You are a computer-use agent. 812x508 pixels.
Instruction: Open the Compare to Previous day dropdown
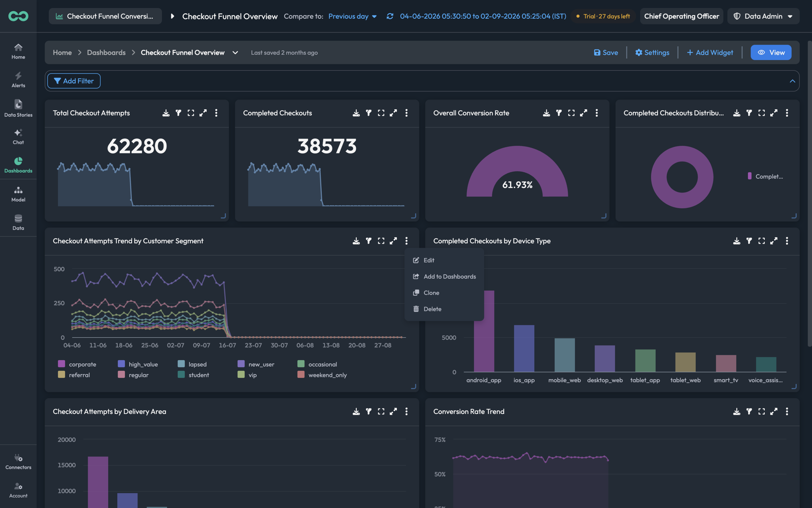[353, 16]
